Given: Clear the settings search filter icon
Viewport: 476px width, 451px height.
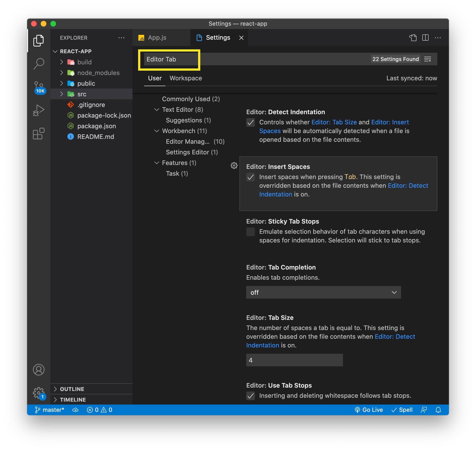Looking at the screenshot, I should [428, 59].
